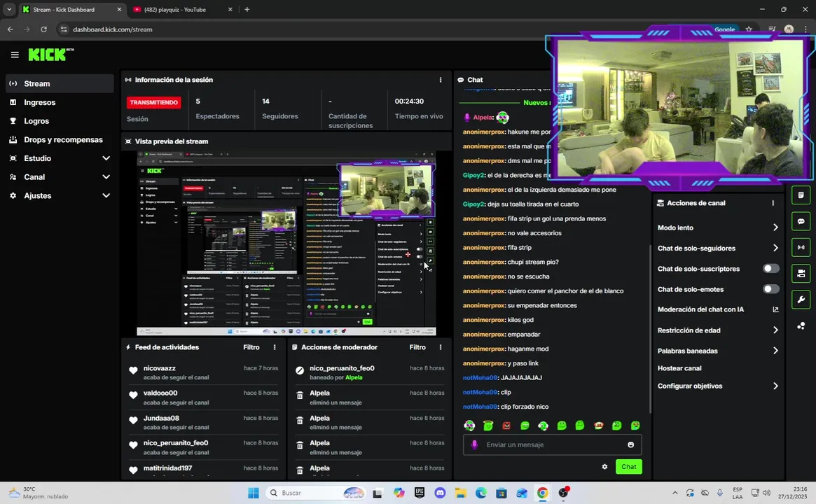The image size is (816, 504).
Task: Click the Kick logo
Action: (50, 54)
